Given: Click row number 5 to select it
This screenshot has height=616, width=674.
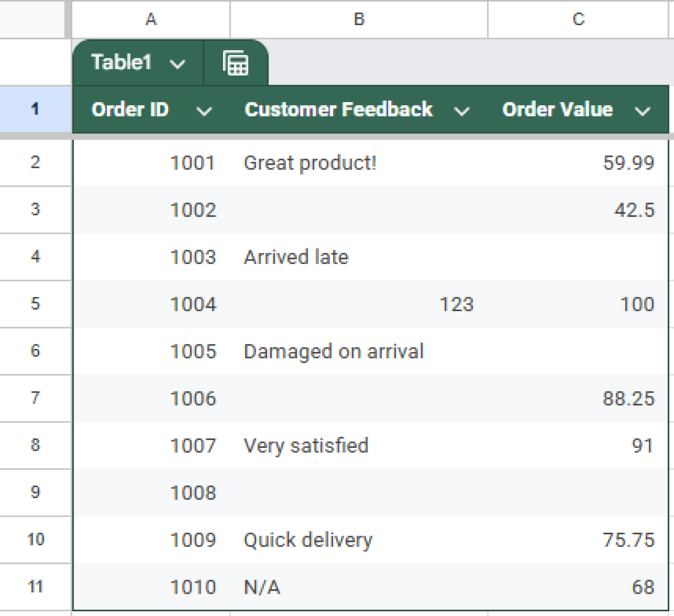Looking at the screenshot, I should [36, 304].
